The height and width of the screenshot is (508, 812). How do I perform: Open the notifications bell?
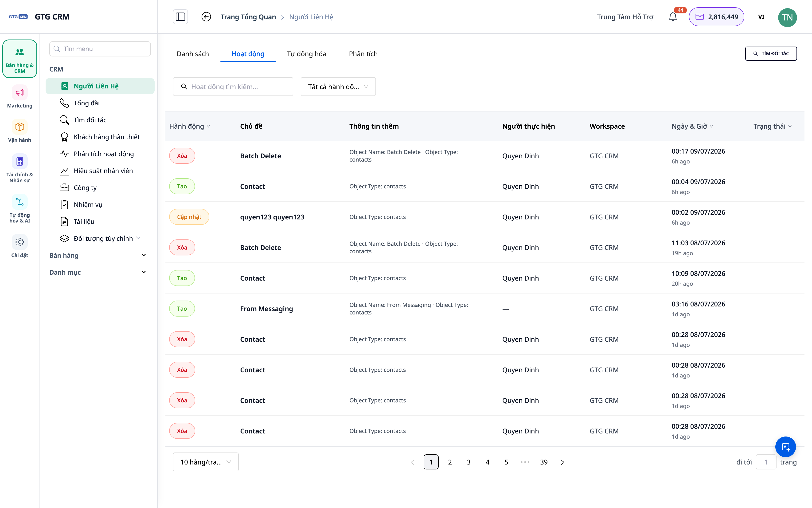(x=673, y=17)
